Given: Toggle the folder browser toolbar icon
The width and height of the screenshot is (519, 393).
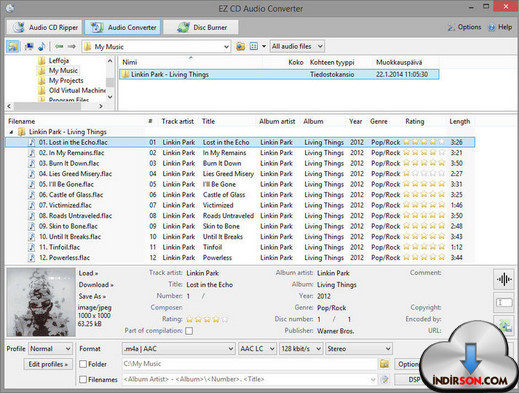Looking at the screenshot, I should click(13, 46).
